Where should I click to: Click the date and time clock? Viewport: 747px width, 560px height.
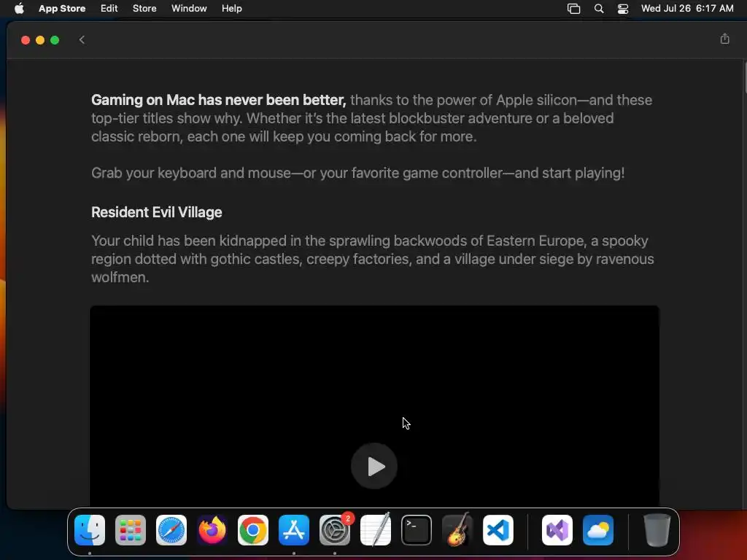(x=687, y=9)
